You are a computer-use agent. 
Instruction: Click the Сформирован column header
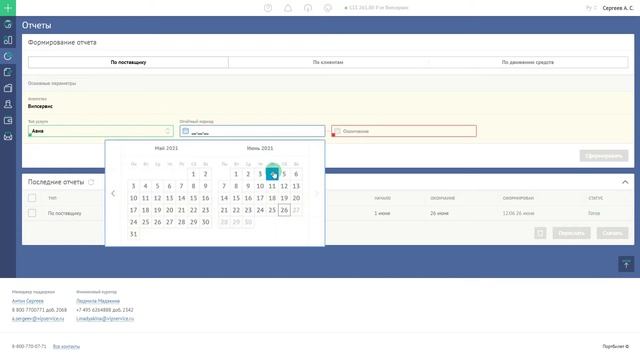[518, 198]
